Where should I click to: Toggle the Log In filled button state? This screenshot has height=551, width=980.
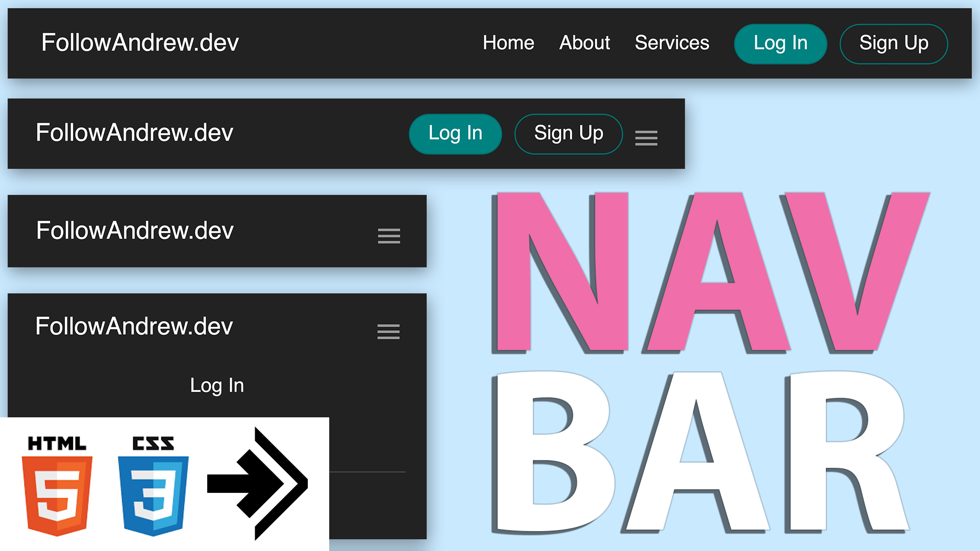(x=782, y=42)
